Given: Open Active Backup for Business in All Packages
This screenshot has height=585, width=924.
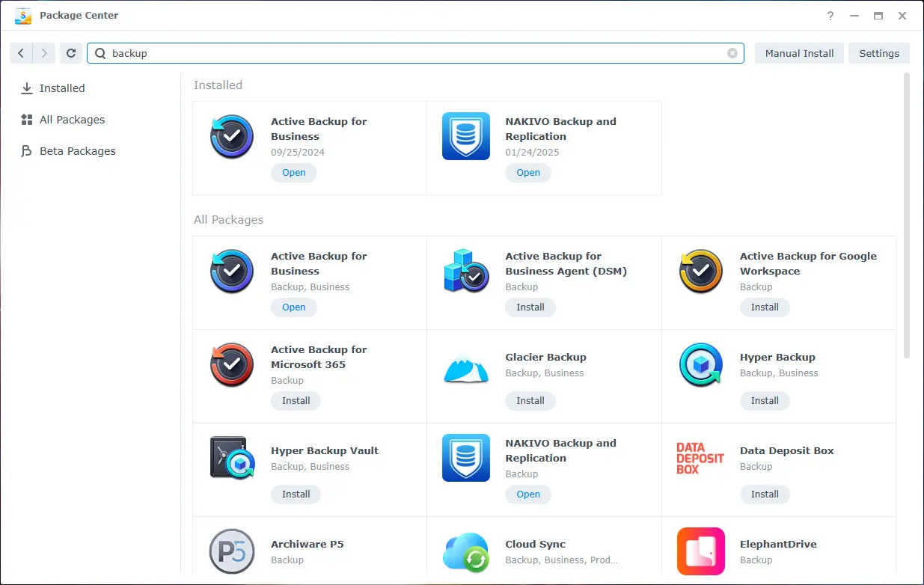Looking at the screenshot, I should (x=294, y=307).
